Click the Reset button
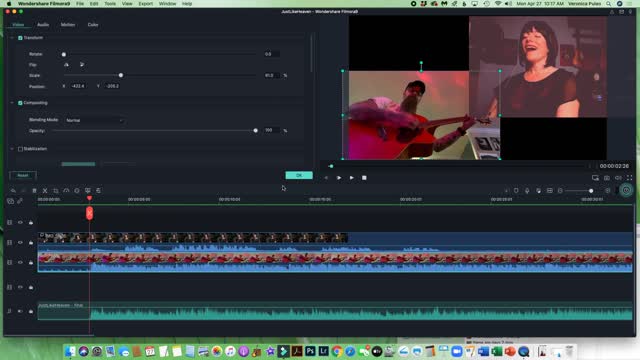This screenshot has width=640, height=360. (23, 176)
